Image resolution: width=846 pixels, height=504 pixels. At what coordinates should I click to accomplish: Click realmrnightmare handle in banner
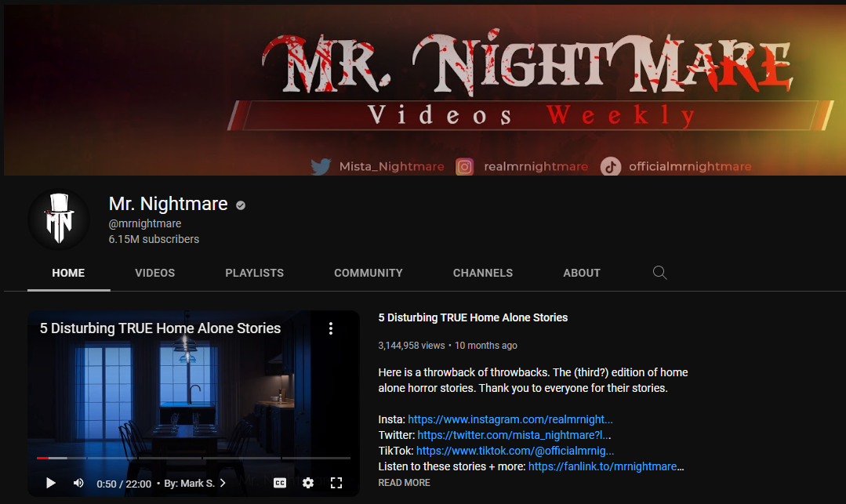click(536, 166)
